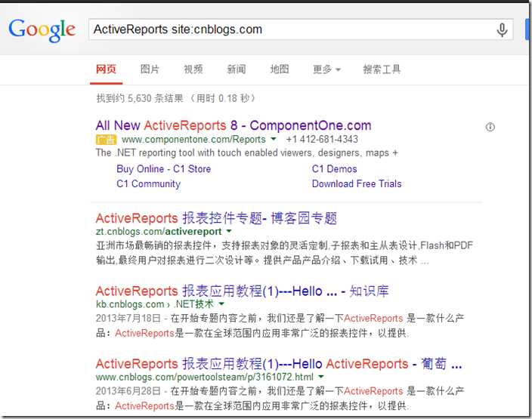Open Download Free Trials sitelink

(357, 183)
